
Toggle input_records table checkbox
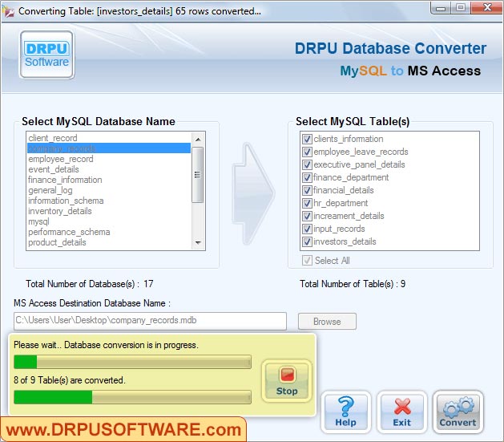click(307, 229)
